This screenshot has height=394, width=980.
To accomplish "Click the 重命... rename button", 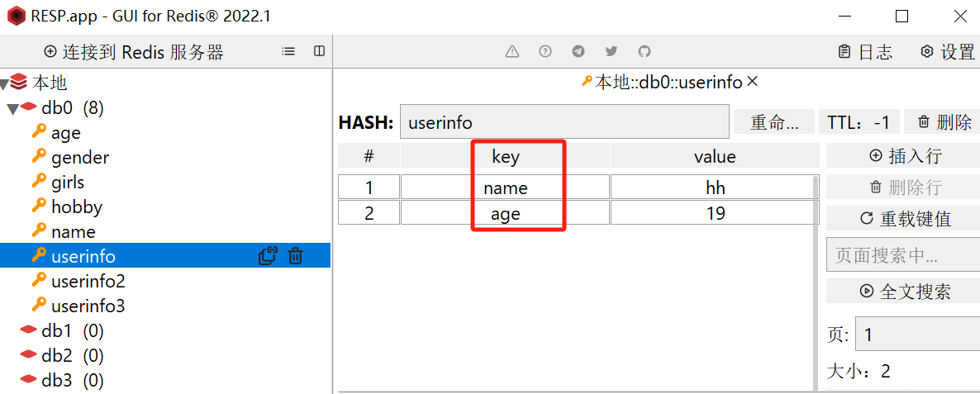I will pyautogui.click(x=774, y=121).
